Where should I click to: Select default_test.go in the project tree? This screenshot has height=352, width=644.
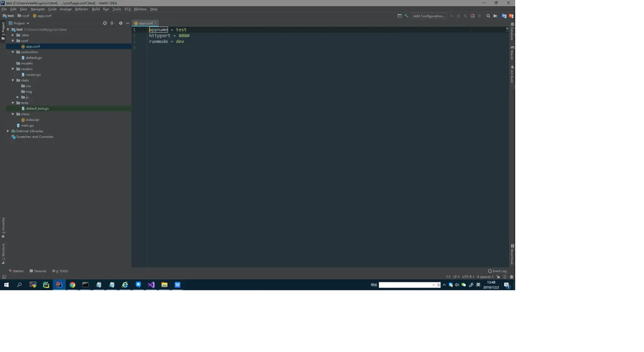coord(37,108)
